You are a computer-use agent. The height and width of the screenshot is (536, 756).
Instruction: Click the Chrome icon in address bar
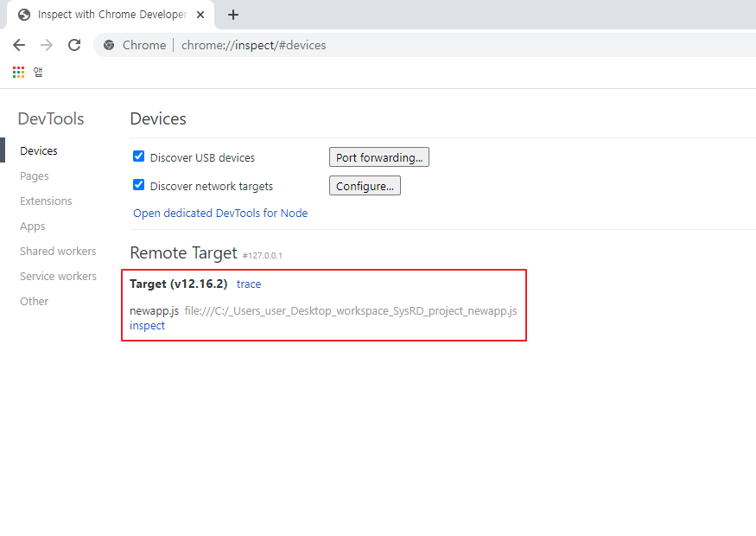(109, 45)
